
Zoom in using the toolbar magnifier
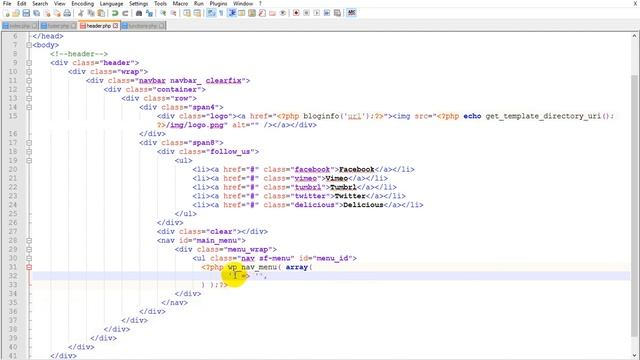(x=163, y=13)
